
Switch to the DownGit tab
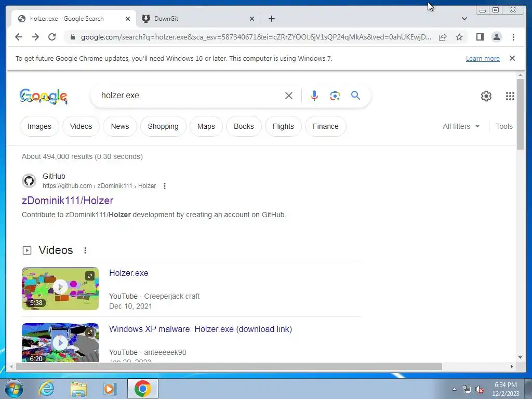point(198,19)
